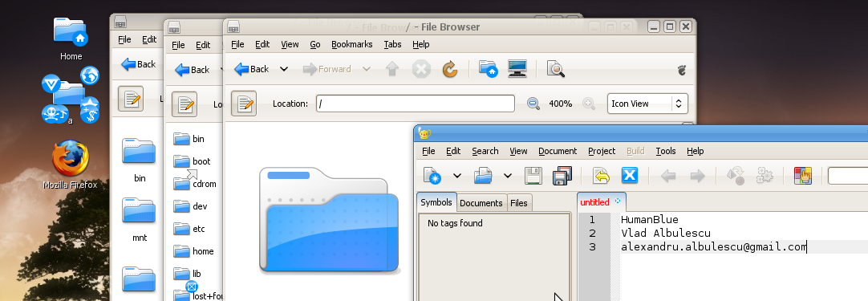Screen dimensions: 868x301
Task: Toggle the text location edit button
Action: 244,104
